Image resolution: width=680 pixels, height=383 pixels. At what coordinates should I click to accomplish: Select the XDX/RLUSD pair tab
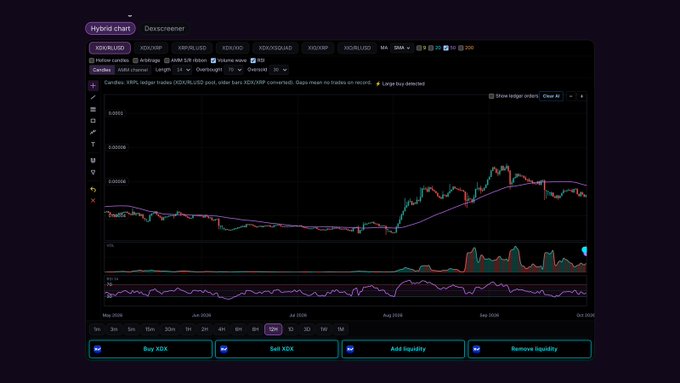pos(110,48)
